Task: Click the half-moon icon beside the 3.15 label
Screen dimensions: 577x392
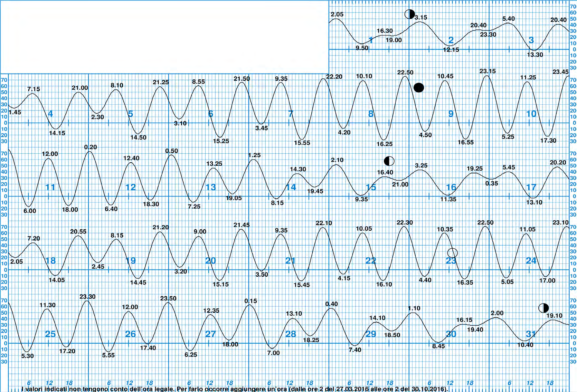Action: 409,14
